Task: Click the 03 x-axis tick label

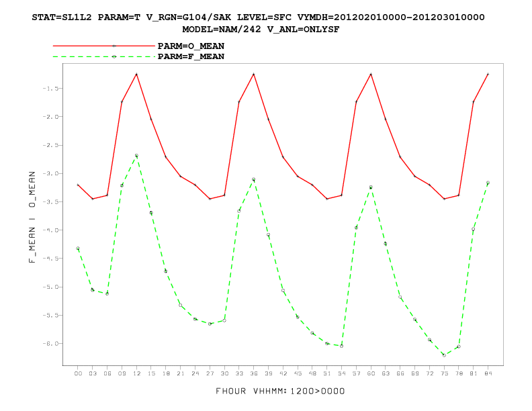Action: pos(93,373)
